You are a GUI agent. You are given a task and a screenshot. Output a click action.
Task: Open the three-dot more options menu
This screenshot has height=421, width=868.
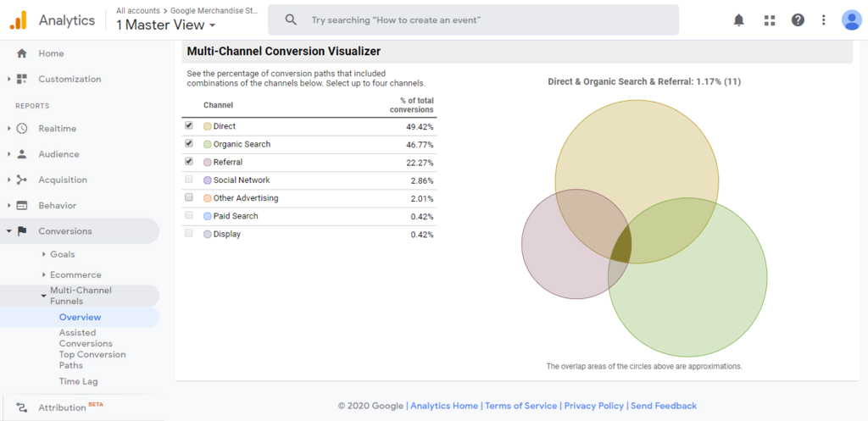pos(823,20)
